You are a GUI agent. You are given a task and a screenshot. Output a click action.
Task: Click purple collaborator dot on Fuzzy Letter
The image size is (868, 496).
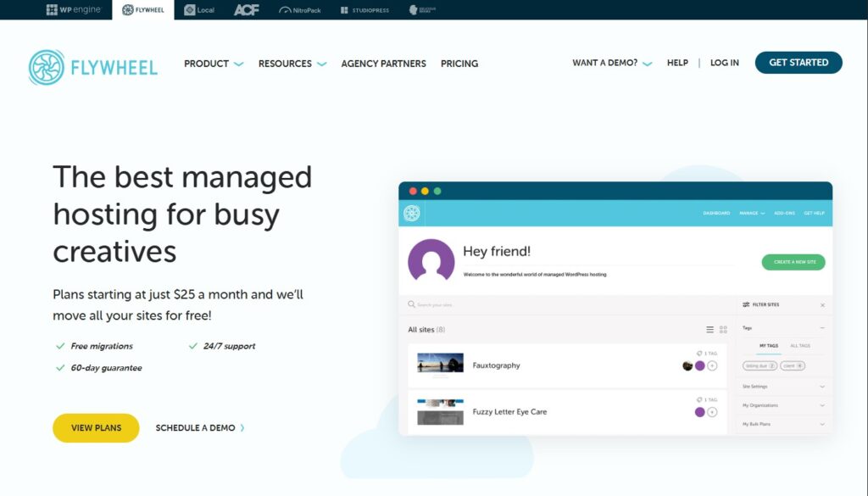699,412
